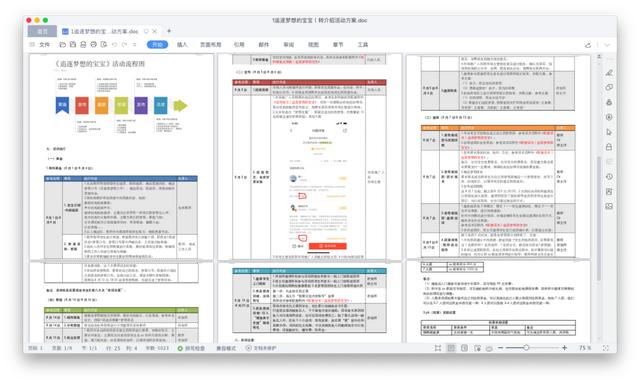Viewport: 640px width, 384px height.
Task: Switch to the 页面布局 Page Layout tab
Action: (x=211, y=44)
